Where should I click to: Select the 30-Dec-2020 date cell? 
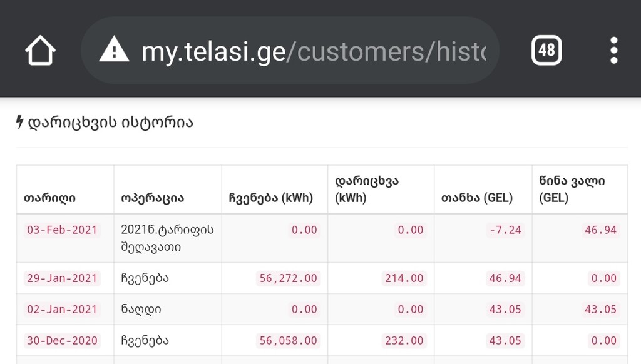point(62,341)
